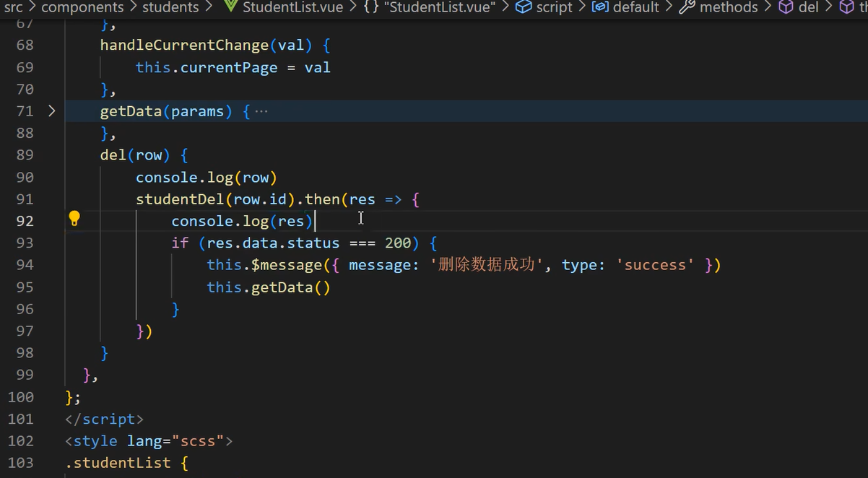Click line number 101 in the gutter

click(x=21, y=419)
